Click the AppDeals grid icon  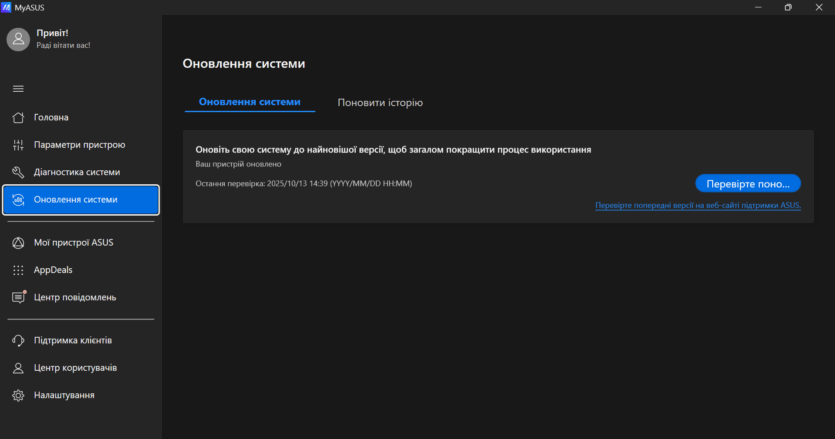[18, 270]
